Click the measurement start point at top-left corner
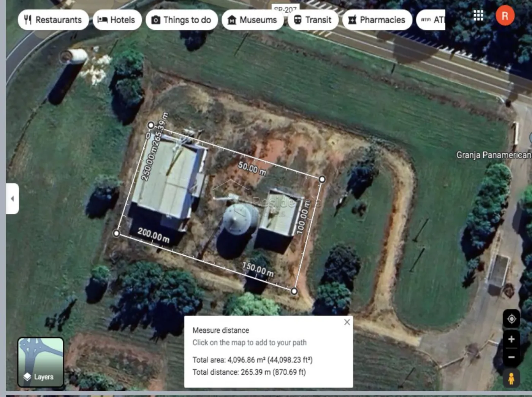The height and width of the screenshot is (397, 532). pos(151,125)
